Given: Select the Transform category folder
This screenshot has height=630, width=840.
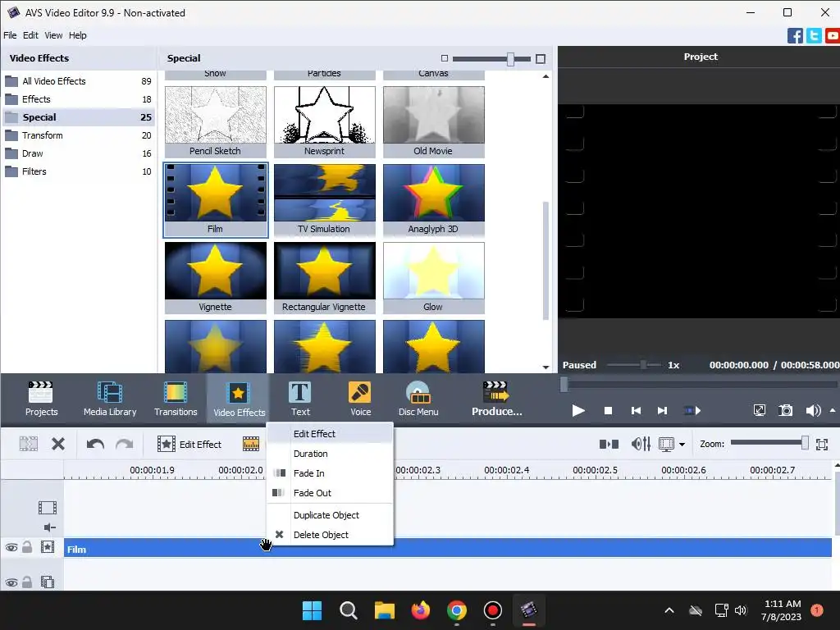Looking at the screenshot, I should click(x=78, y=135).
